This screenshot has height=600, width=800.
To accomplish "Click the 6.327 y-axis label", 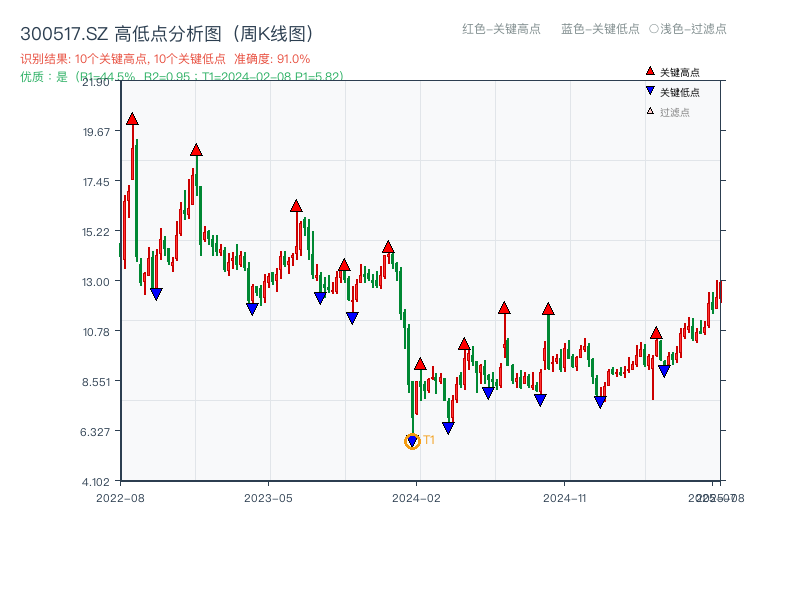I will coord(95,432).
